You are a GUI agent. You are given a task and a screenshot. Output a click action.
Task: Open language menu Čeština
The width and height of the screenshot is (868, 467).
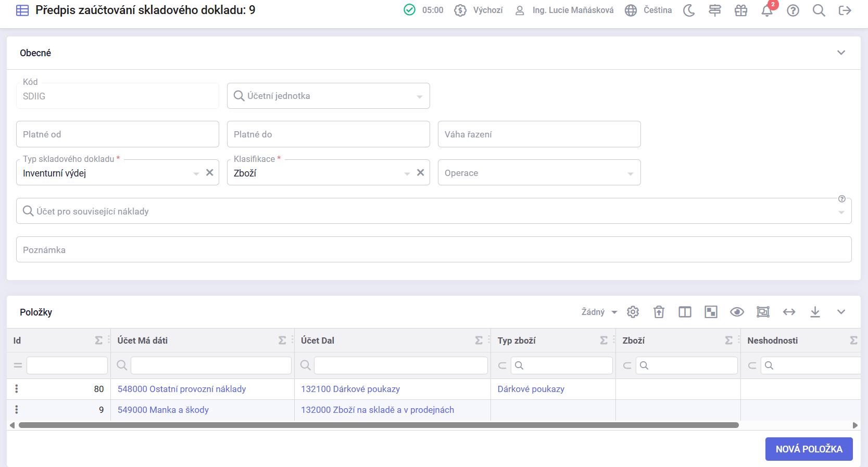click(x=649, y=10)
